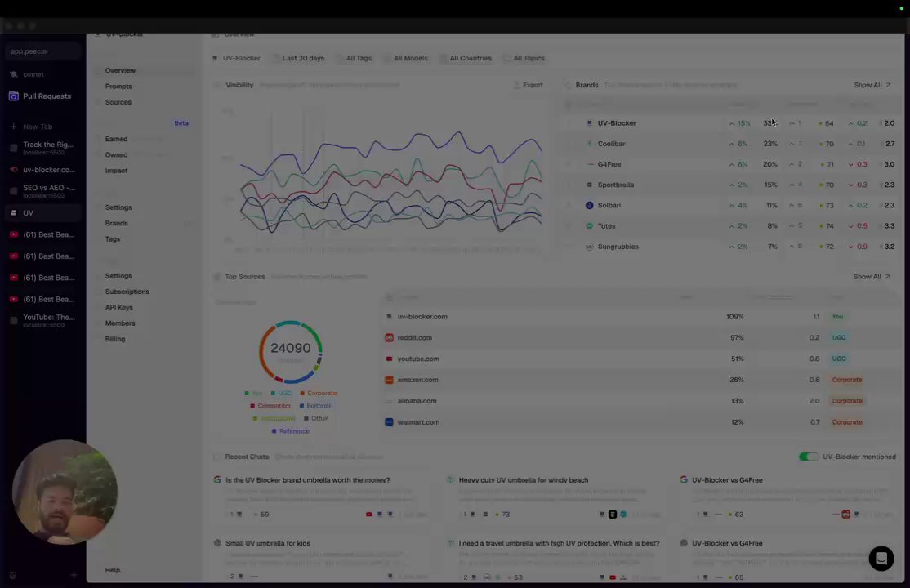
Task: Click the app.peec.ai address bar
Action: pos(43,51)
